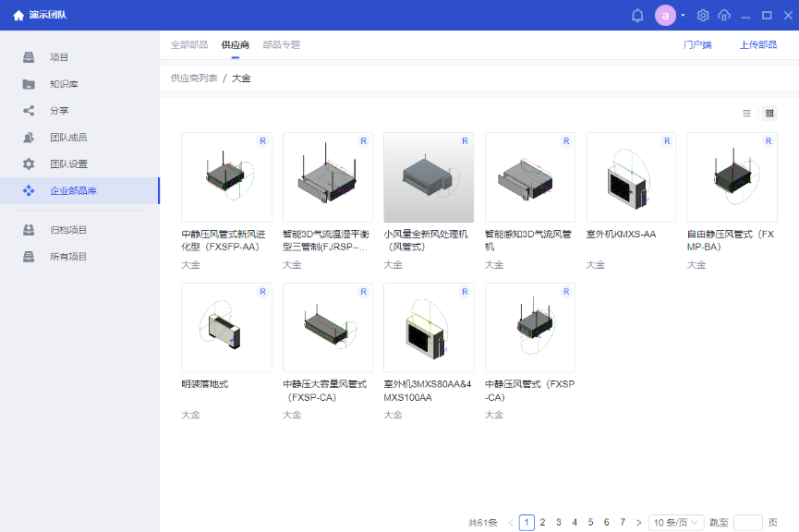The width and height of the screenshot is (799, 532).
Task: Click the 归档项目 archive icon
Action: click(x=29, y=230)
